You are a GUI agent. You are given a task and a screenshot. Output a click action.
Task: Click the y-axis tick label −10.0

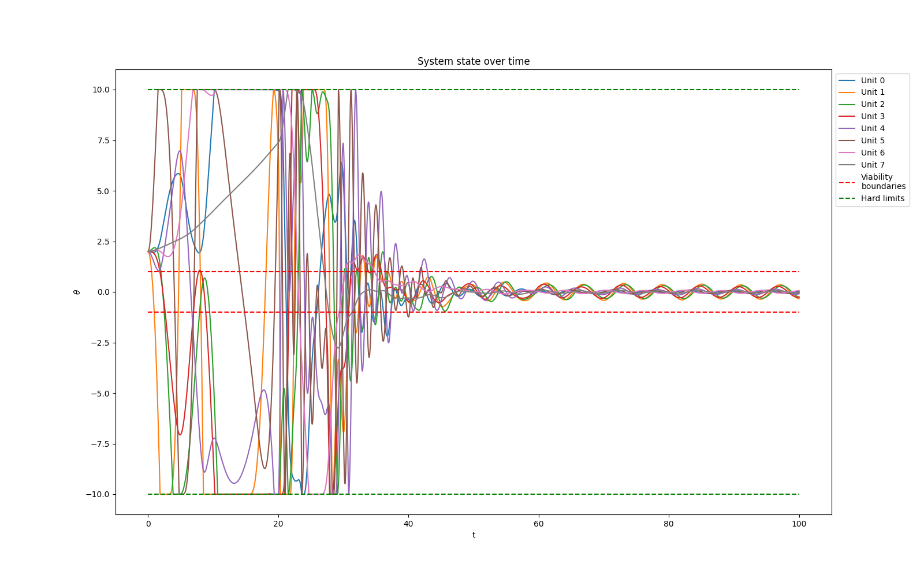pyautogui.click(x=96, y=494)
